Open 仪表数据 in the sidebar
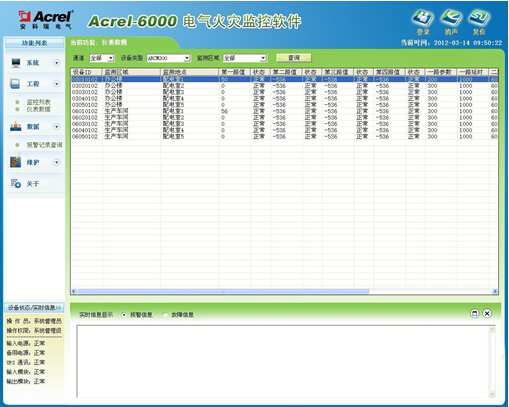509x407 pixels. coord(38,109)
